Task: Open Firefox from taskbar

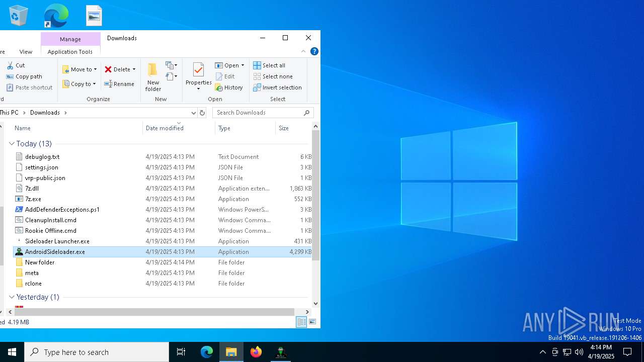Action: 256,352
